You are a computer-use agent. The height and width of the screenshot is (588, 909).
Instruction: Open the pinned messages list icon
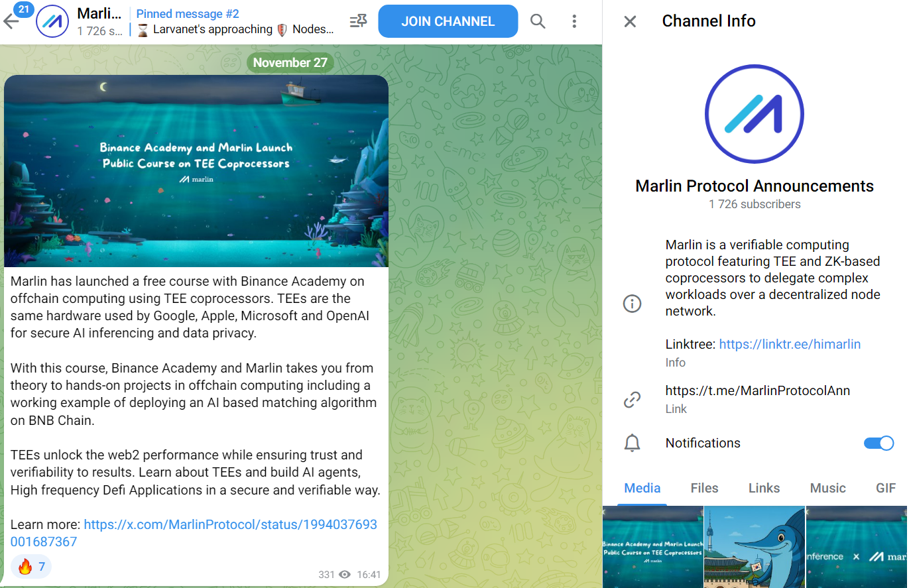[358, 21]
